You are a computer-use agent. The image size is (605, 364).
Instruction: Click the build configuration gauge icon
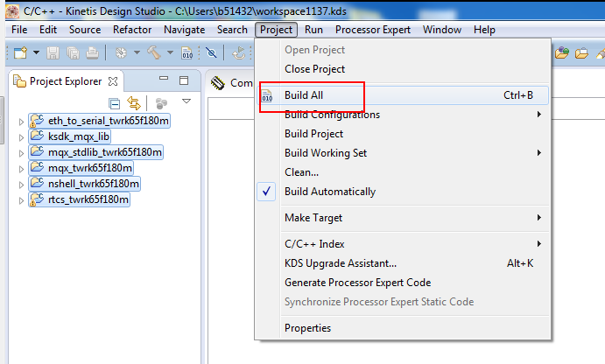(121, 52)
